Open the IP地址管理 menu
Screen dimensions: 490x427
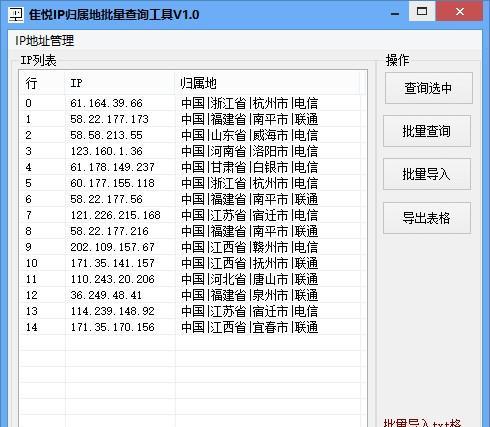click(x=44, y=41)
